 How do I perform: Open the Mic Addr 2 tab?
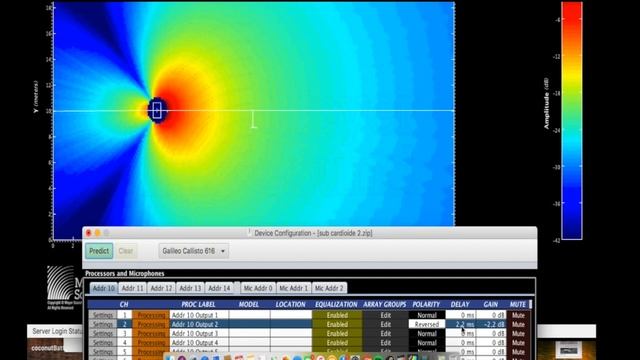click(329, 288)
